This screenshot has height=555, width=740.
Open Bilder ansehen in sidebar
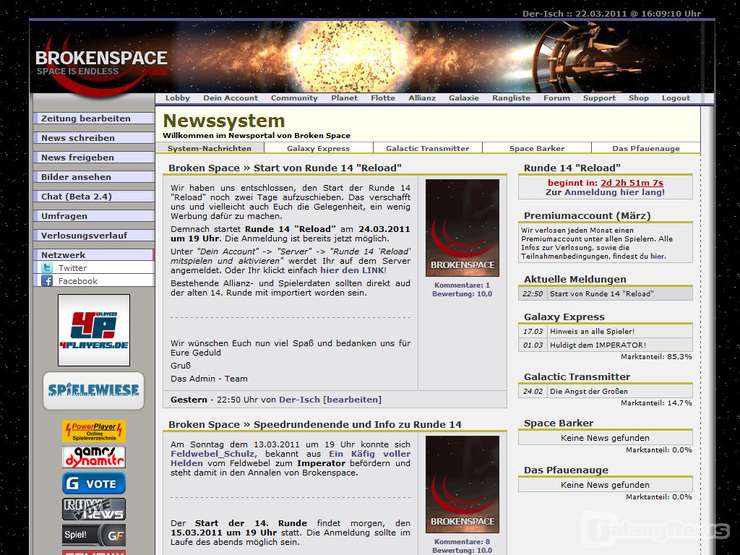(93, 177)
